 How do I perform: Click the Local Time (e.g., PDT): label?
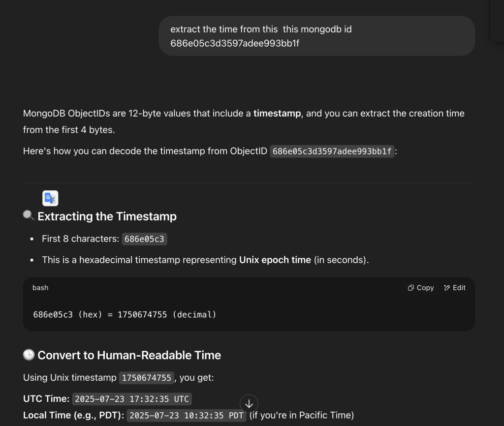click(74, 416)
